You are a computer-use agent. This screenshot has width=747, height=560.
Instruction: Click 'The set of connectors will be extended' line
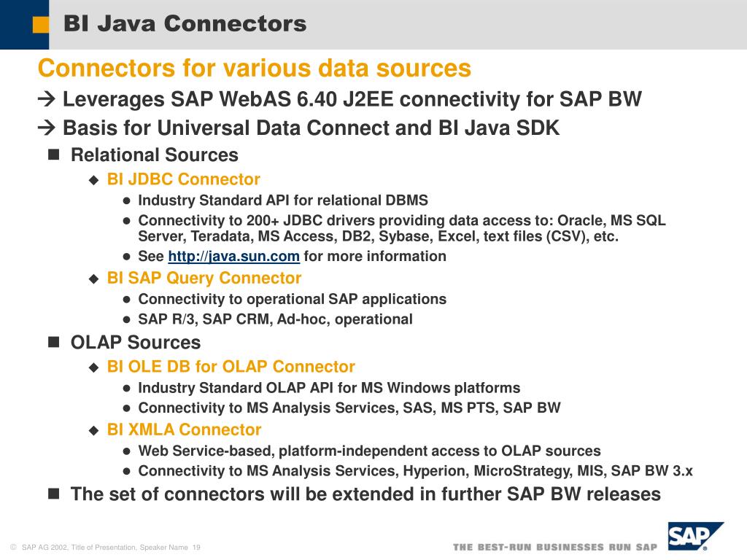click(365, 494)
